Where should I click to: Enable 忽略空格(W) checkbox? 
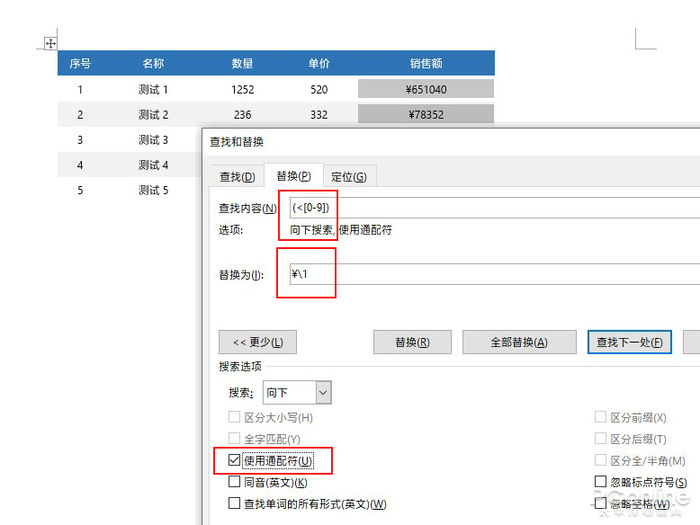pos(600,503)
